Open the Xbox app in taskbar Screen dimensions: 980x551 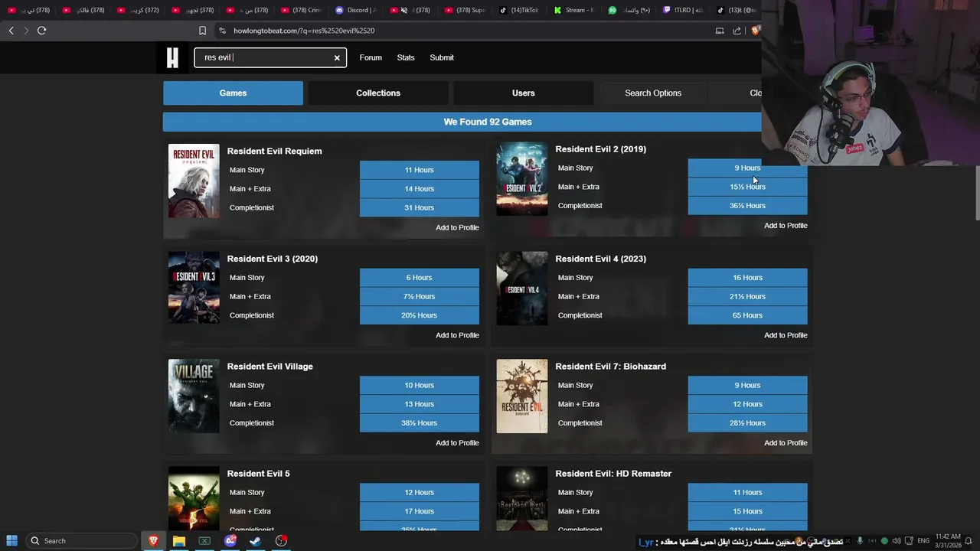204,541
